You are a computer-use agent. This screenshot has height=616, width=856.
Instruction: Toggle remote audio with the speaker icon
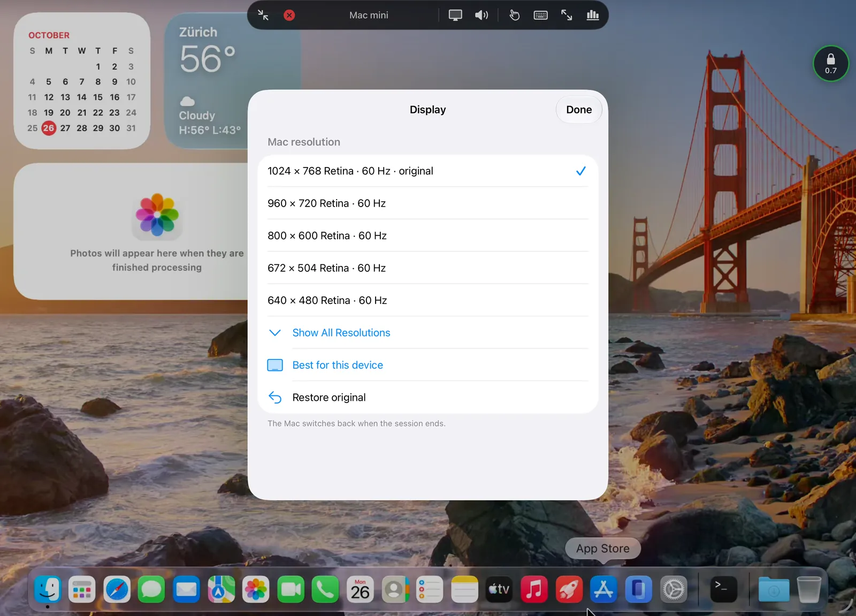[481, 15]
